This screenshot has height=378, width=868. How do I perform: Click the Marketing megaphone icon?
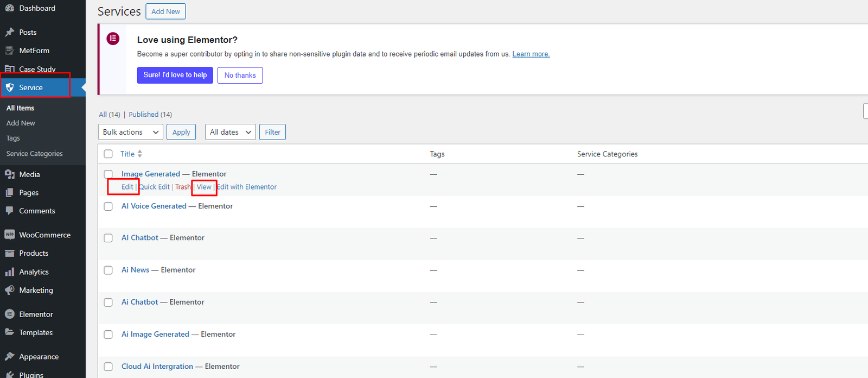tap(9, 290)
